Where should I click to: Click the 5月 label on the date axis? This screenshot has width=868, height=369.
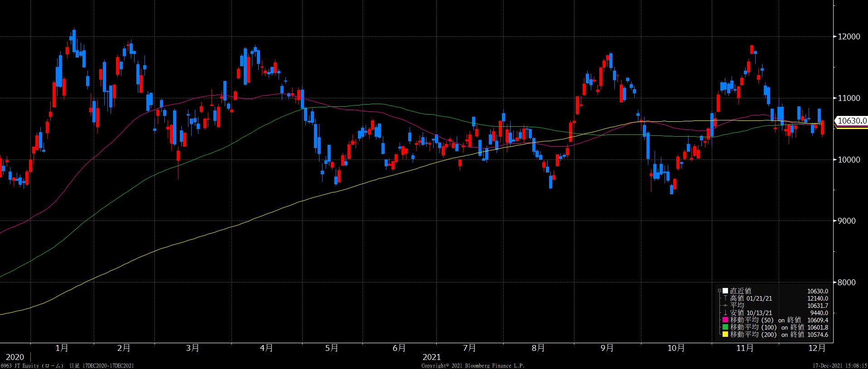(x=332, y=348)
